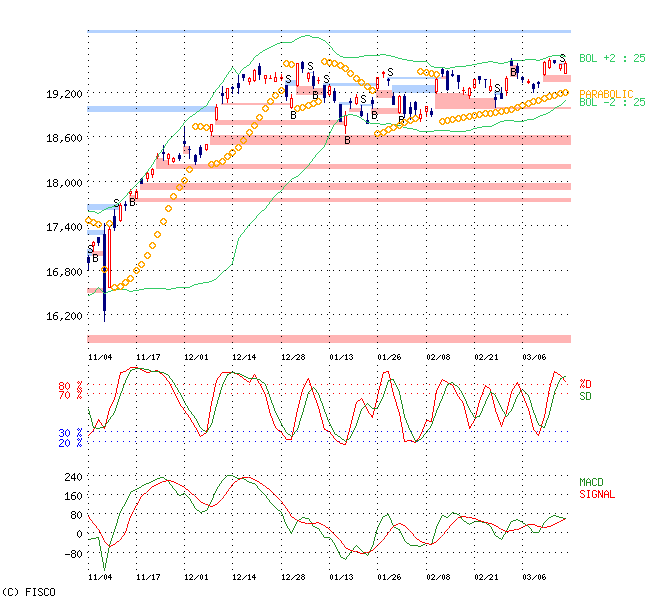Viewport: 670px width, 614px height.
Task: Click 12/14 date under the price chart
Action: (244, 356)
